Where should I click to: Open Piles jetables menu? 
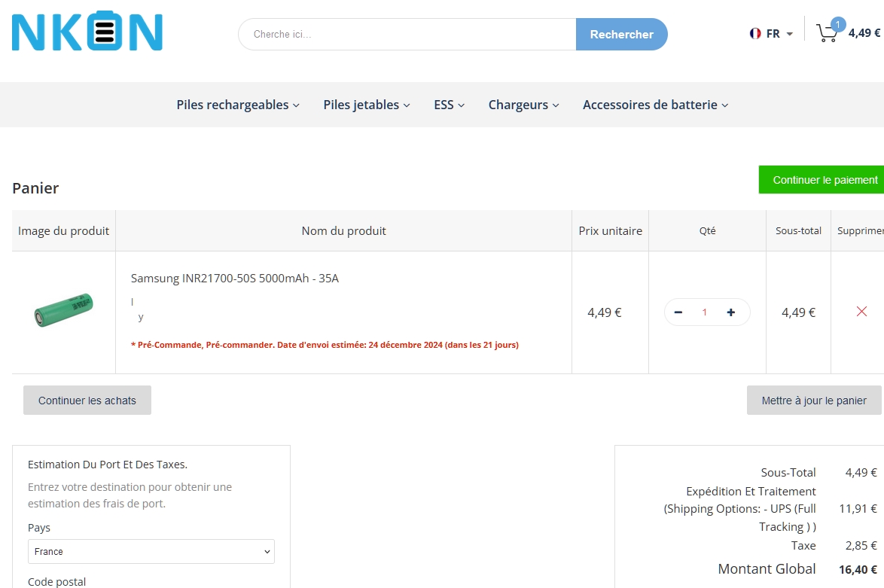367,105
